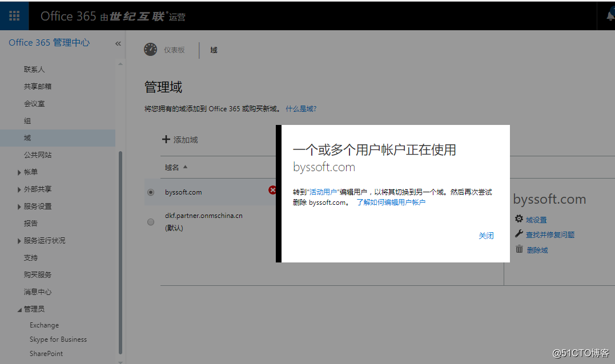Click the dkf.partner.onmschina.cn domain name
The image size is (615, 364).
point(203,216)
